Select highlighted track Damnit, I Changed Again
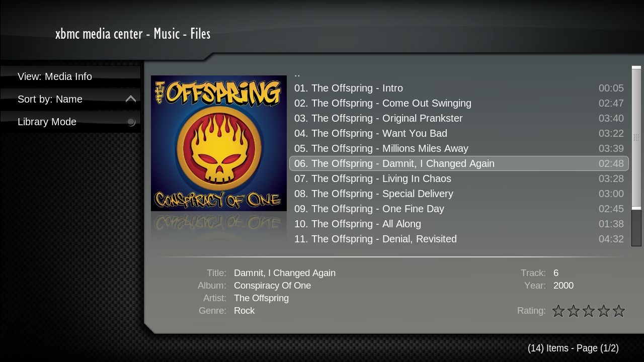The image size is (644, 362). click(x=459, y=163)
